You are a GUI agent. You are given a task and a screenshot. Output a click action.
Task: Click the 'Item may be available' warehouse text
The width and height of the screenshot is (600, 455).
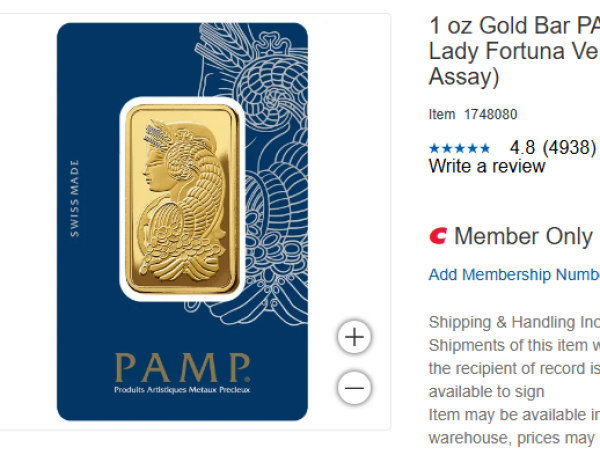(514, 415)
